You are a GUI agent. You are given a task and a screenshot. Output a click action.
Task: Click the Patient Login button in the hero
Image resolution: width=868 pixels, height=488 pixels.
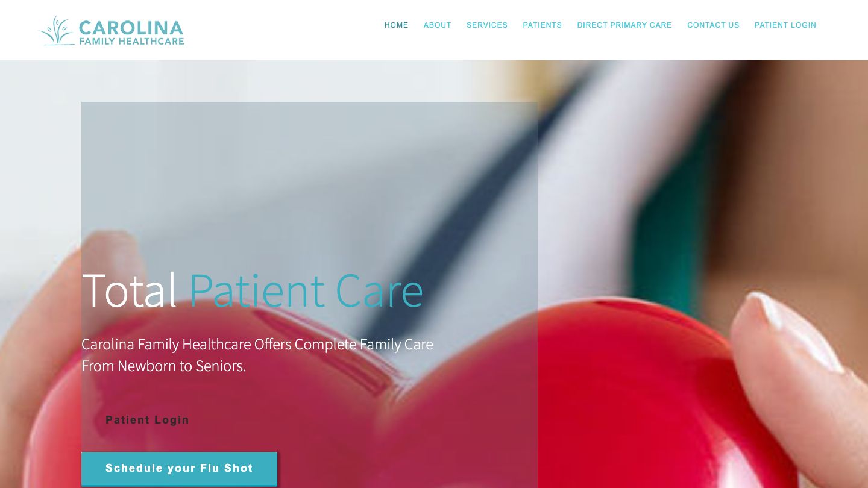148,420
